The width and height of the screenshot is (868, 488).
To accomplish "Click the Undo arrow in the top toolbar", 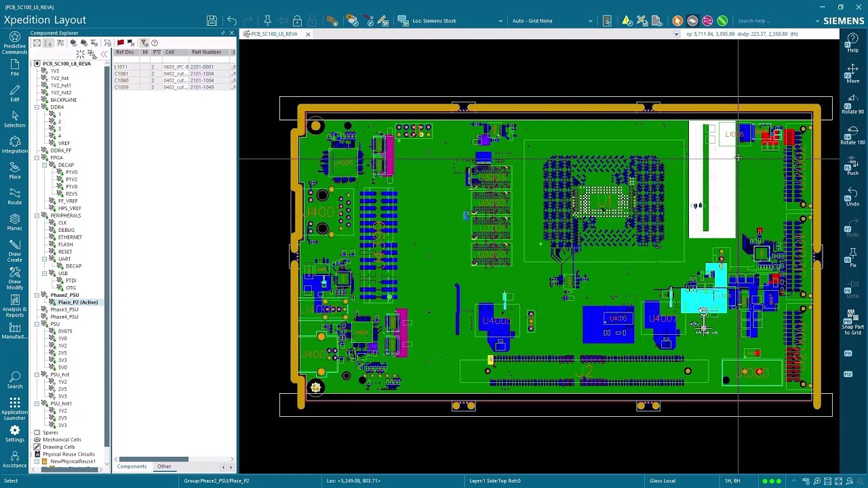I will point(232,20).
